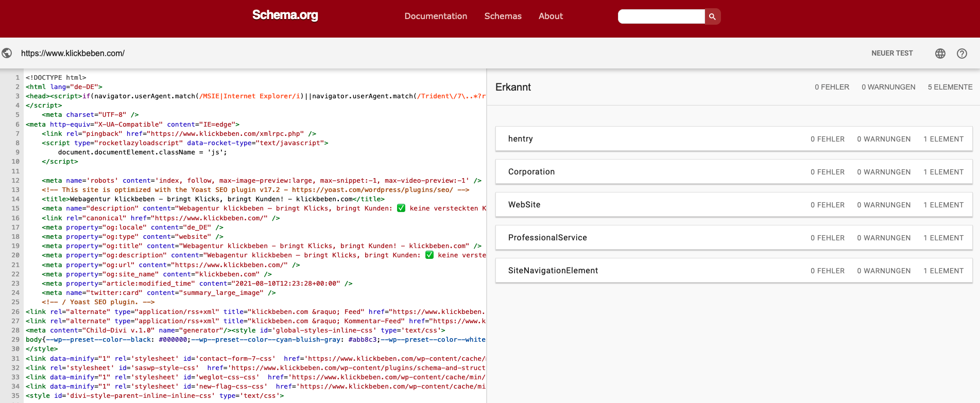980x403 pixels.
Task: Open the Schemas menu item
Action: [x=503, y=16]
